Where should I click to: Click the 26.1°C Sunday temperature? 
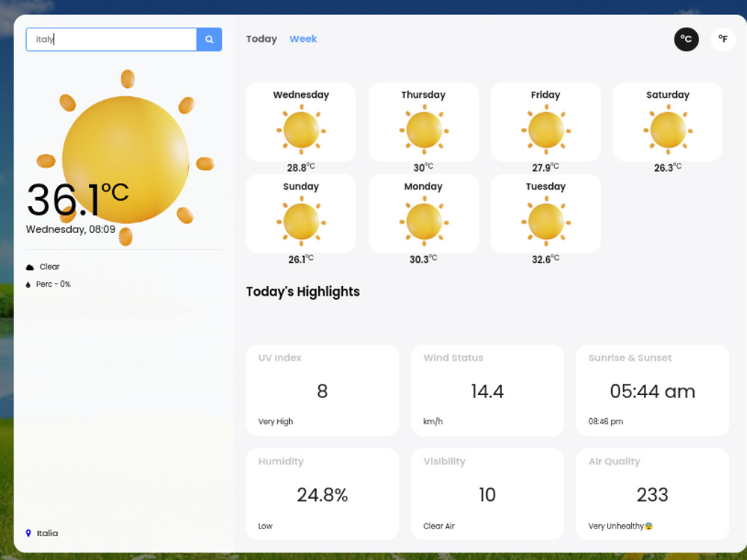[x=301, y=259]
